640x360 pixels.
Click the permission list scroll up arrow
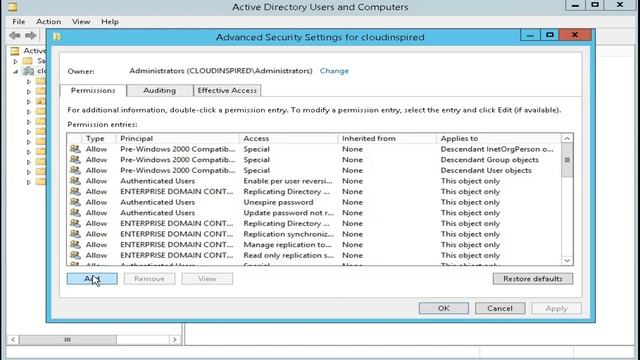567,138
